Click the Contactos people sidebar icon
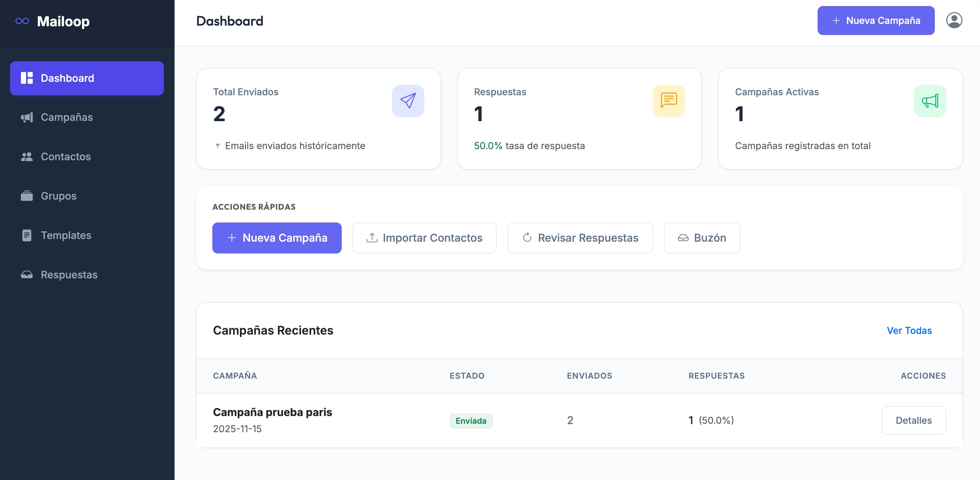980x480 pixels. [27, 157]
